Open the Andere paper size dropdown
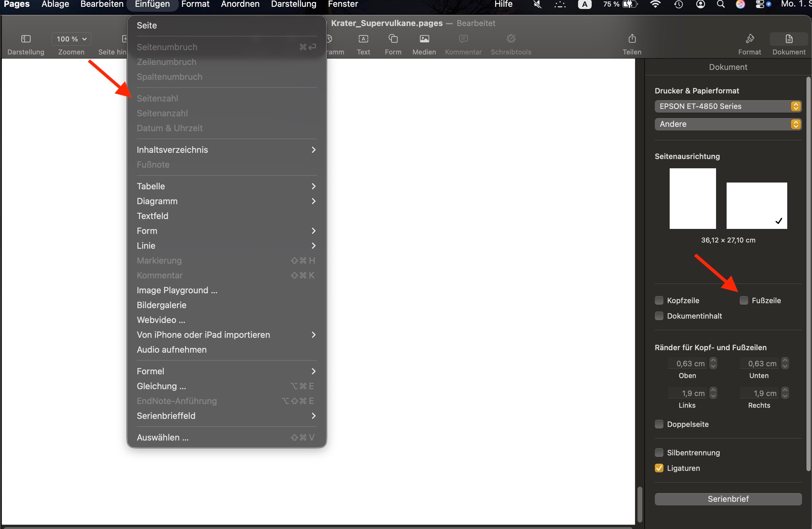 (x=728, y=124)
